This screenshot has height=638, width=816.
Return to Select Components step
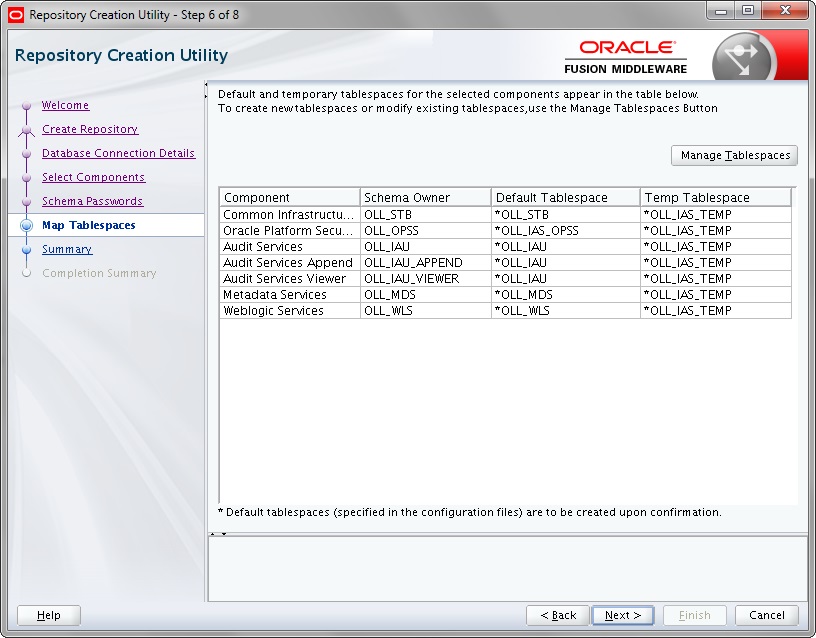[94, 177]
